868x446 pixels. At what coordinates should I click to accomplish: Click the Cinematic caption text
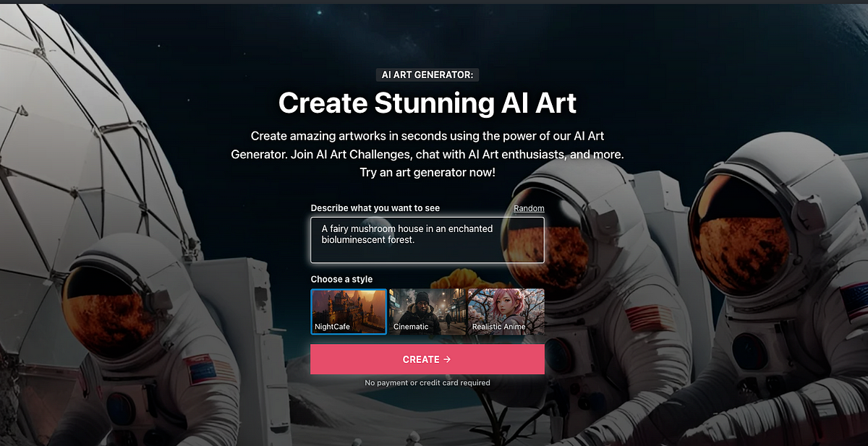411,327
